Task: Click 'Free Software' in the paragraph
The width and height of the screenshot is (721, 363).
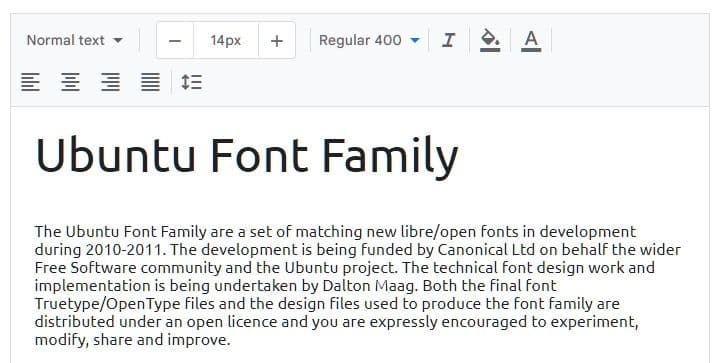Action: click(x=86, y=268)
